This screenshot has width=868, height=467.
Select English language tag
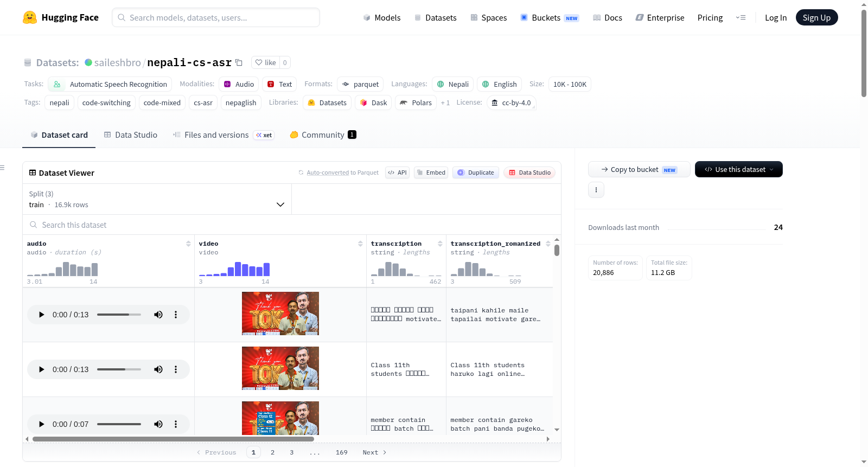[499, 84]
